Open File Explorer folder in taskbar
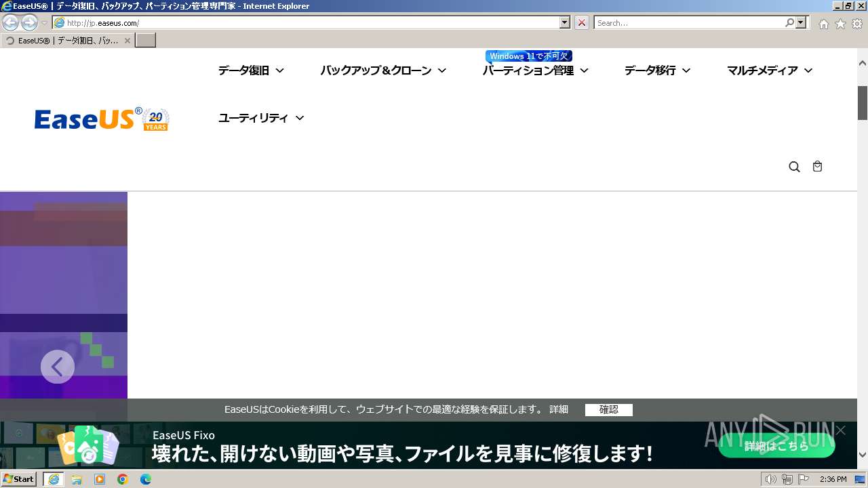The image size is (868, 488). 77,479
